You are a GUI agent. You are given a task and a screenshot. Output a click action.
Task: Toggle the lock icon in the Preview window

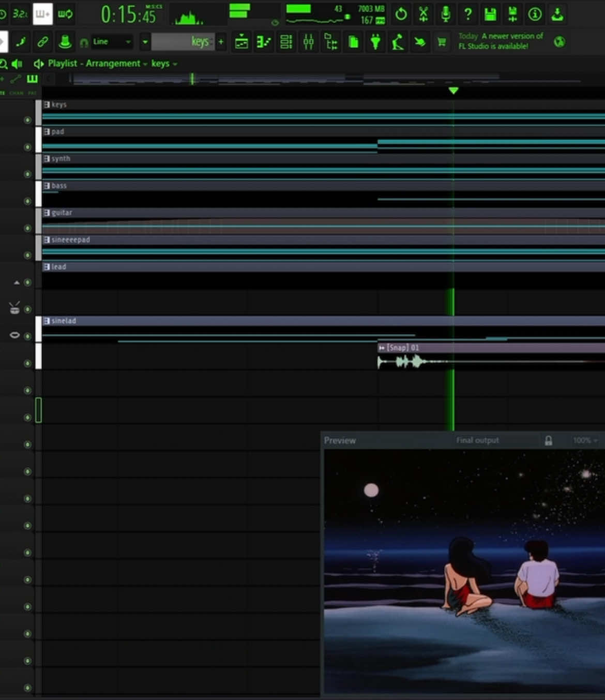click(548, 440)
